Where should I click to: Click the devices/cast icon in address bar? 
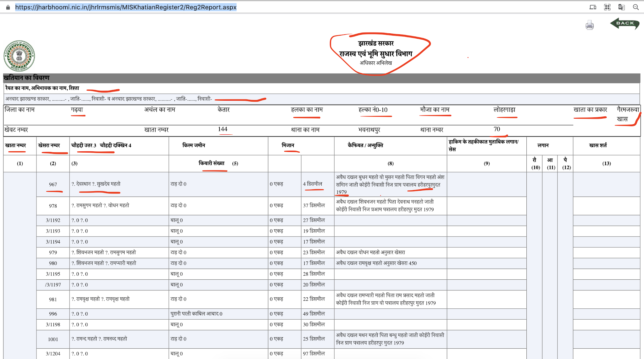tap(593, 7)
